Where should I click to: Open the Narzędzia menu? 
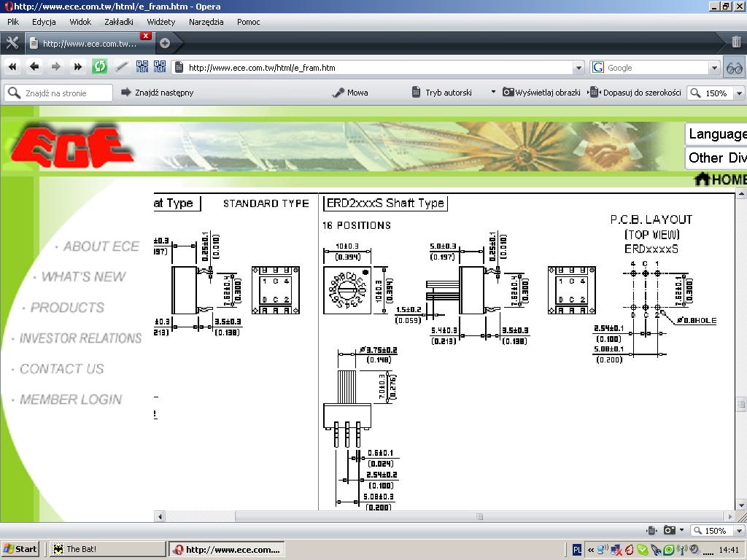pos(206,22)
